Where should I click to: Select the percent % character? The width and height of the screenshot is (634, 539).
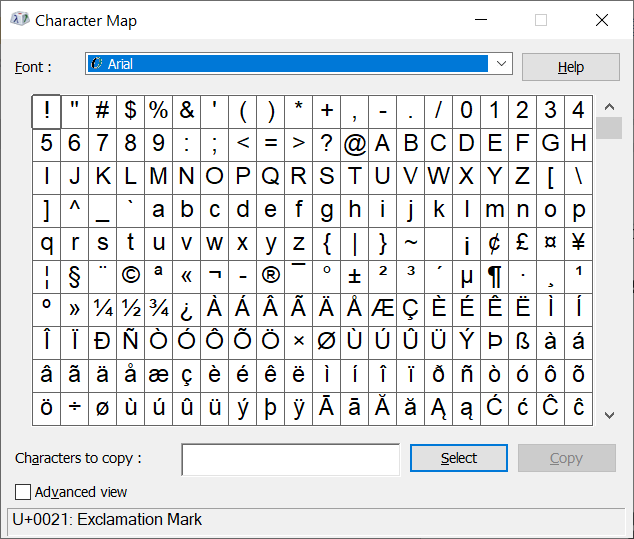(x=158, y=112)
